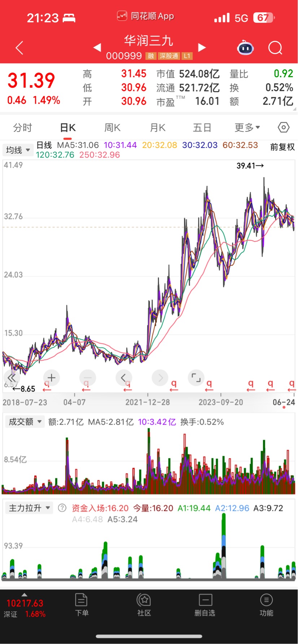The width and height of the screenshot is (298, 644).
Task: Open the search magnifier icon
Action: coord(275,48)
